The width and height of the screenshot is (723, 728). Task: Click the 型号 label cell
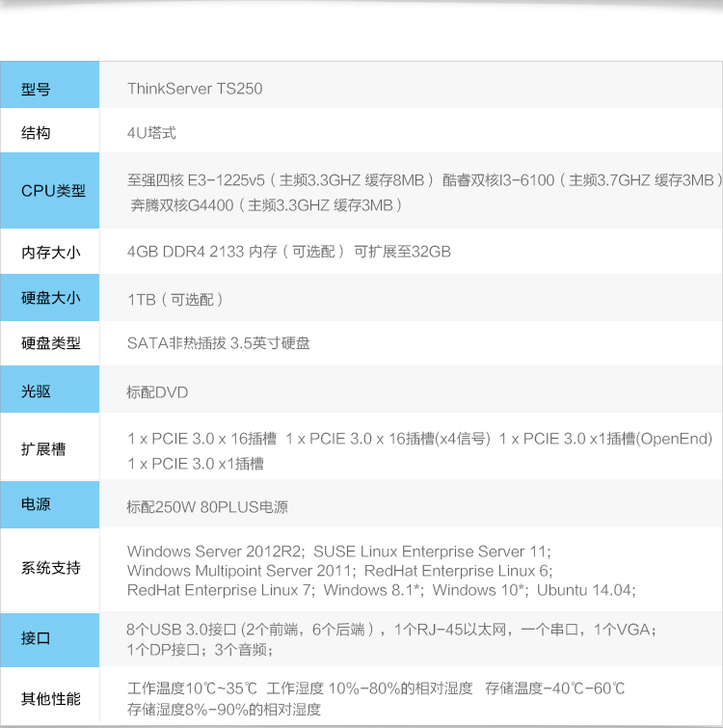50,90
